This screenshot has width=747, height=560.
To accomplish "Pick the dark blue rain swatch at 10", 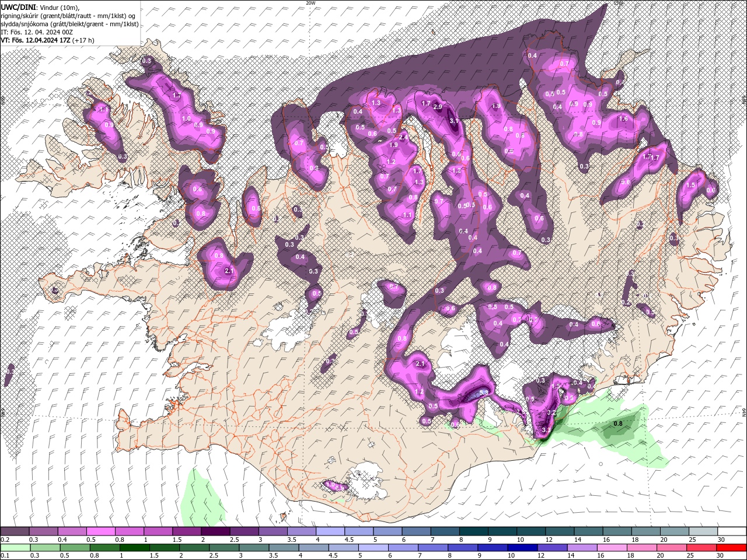I will (522, 548).
